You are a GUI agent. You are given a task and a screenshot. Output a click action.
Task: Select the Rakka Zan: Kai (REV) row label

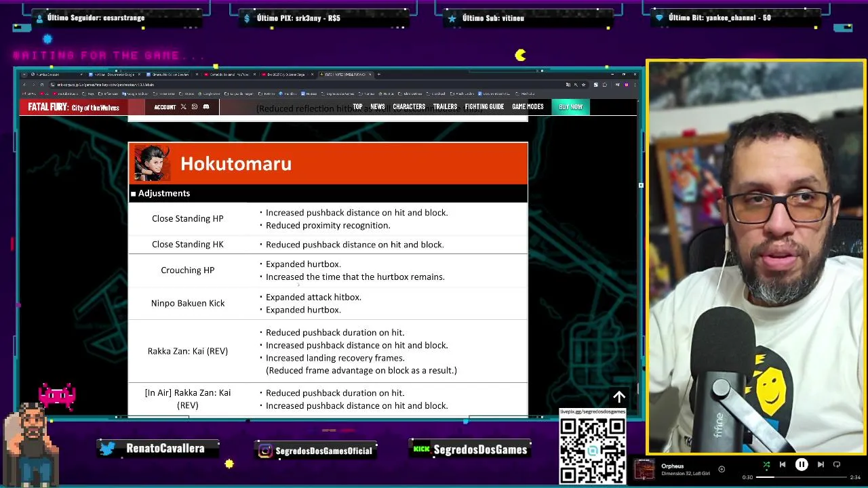[x=188, y=351]
